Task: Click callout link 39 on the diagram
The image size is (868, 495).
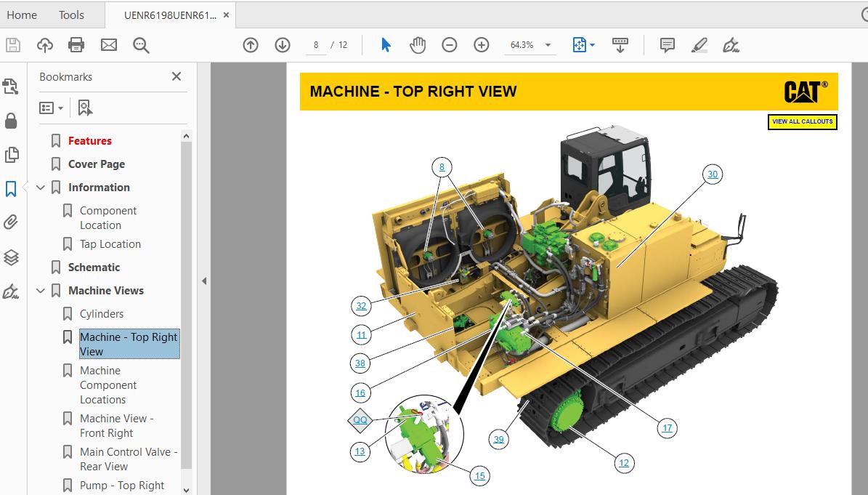Action: click(499, 439)
